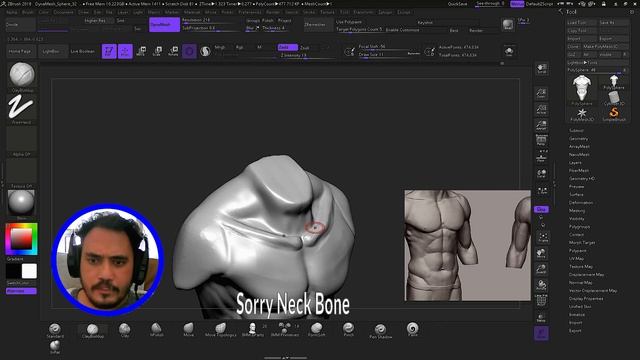Viewport: 640px width, 360px height.
Task: Click Make PolyMesh3D button
Action: point(605,47)
